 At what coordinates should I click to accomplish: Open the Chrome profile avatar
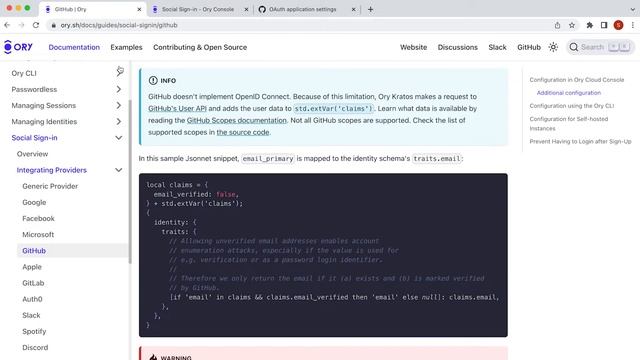click(x=618, y=25)
